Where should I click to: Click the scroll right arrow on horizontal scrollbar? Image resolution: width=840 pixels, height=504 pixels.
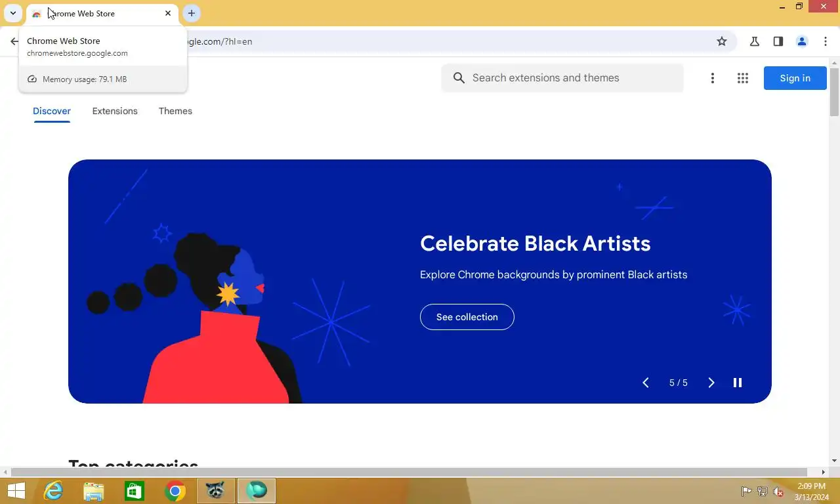[x=824, y=472]
